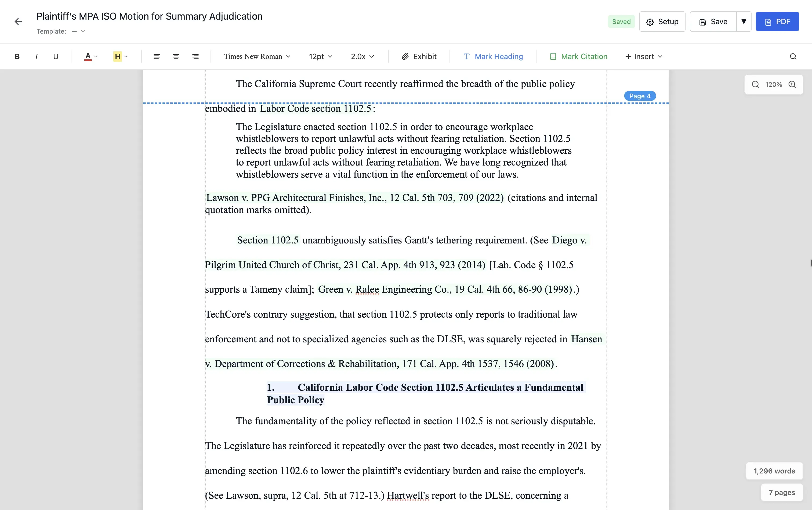Click the 'TechCore's contrary suggestion' sentence
Image resolution: width=812 pixels, height=510 pixels.
[x=391, y=314]
